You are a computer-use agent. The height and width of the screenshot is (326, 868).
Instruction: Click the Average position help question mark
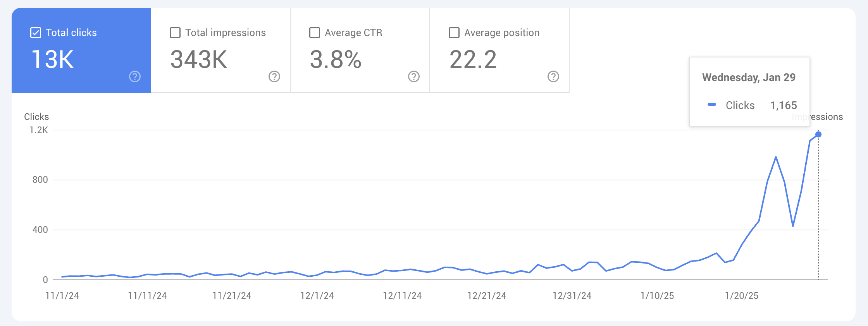pos(553,77)
